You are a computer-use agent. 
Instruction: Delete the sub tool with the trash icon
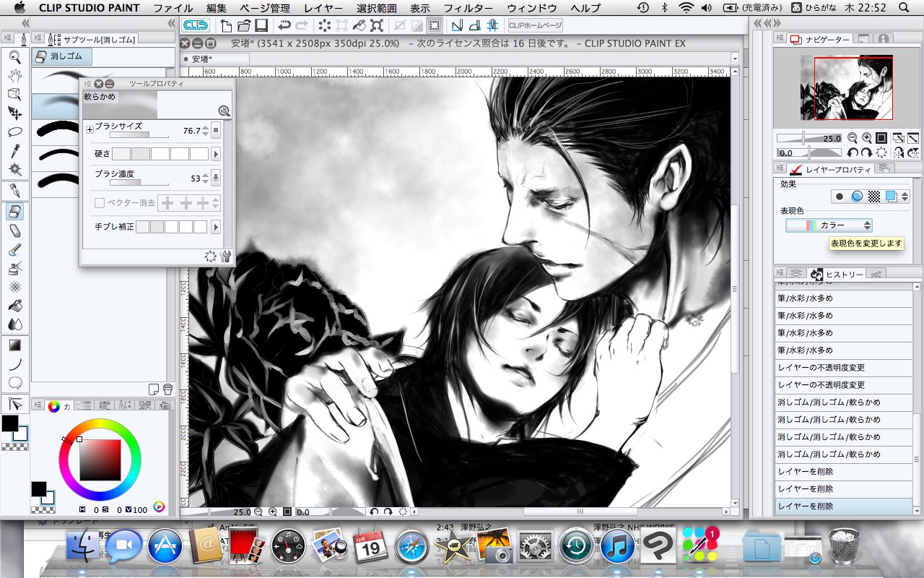pyautogui.click(x=167, y=389)
